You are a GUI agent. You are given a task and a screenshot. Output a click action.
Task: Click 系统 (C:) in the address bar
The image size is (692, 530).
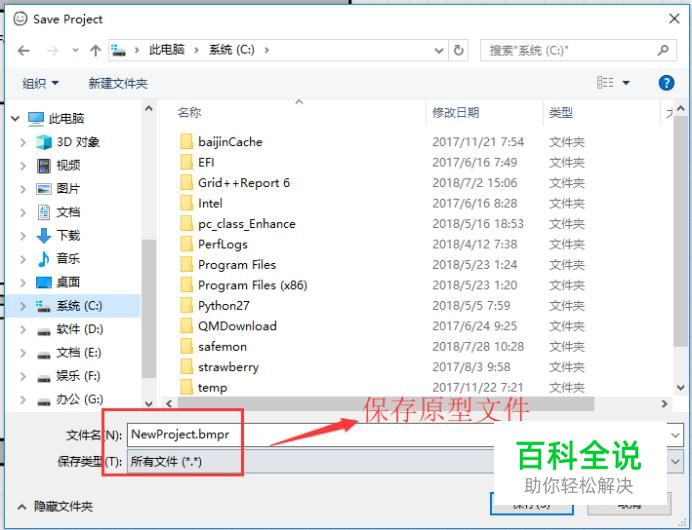[232, 50]
